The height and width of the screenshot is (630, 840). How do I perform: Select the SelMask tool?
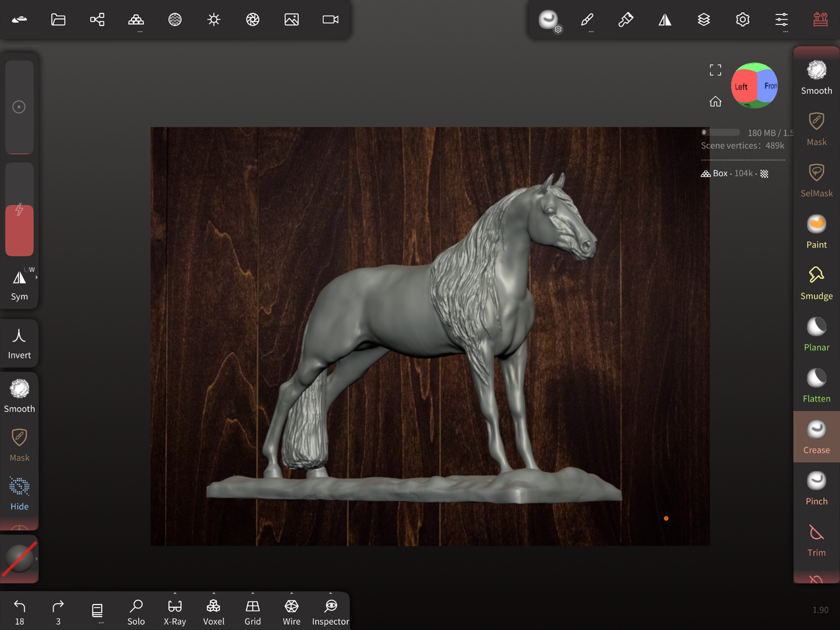816,180
